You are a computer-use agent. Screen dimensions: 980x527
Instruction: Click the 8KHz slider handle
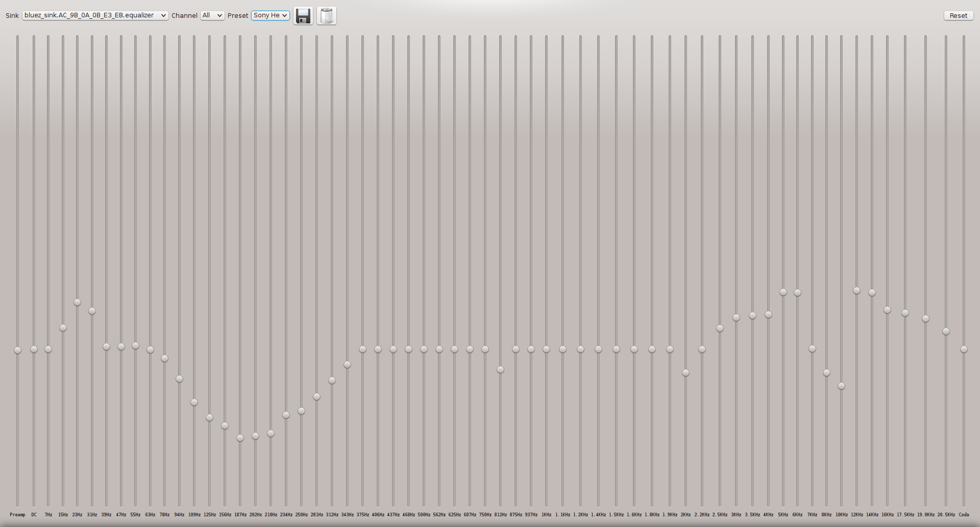point(826,372)
